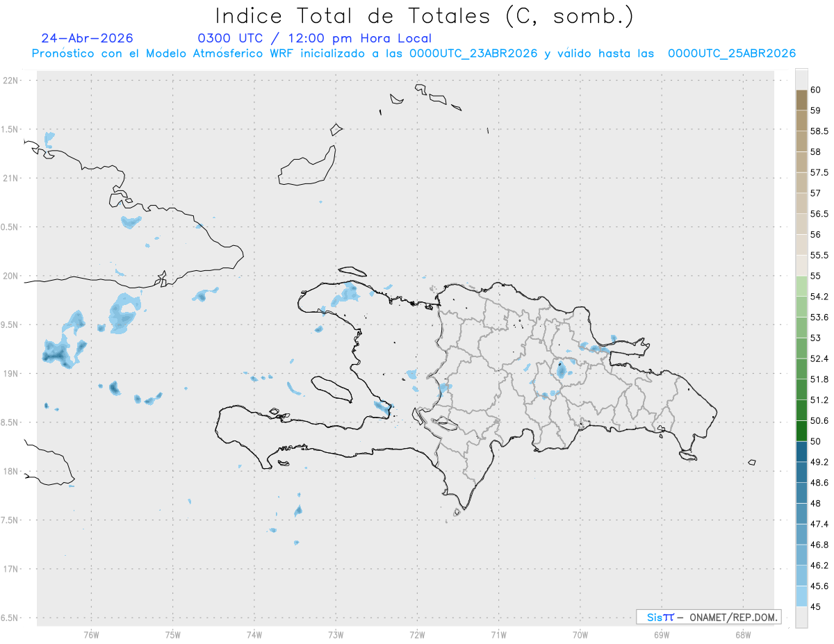
Task: Click the 68W longitude axis label
Action: (x=743, y=634)
